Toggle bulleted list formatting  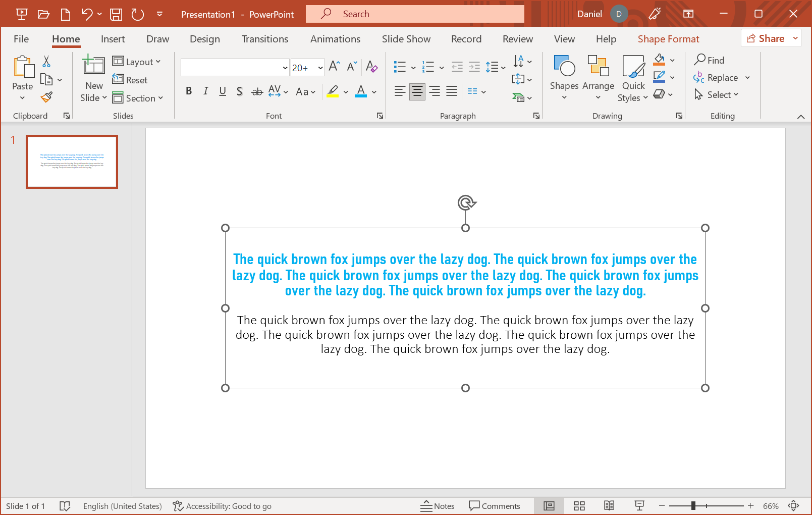point(399,67)
